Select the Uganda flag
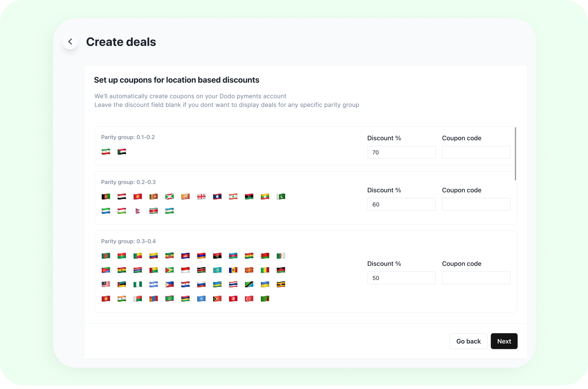The width and height of the screenshot is (588, 389). (x=281, y=284)
